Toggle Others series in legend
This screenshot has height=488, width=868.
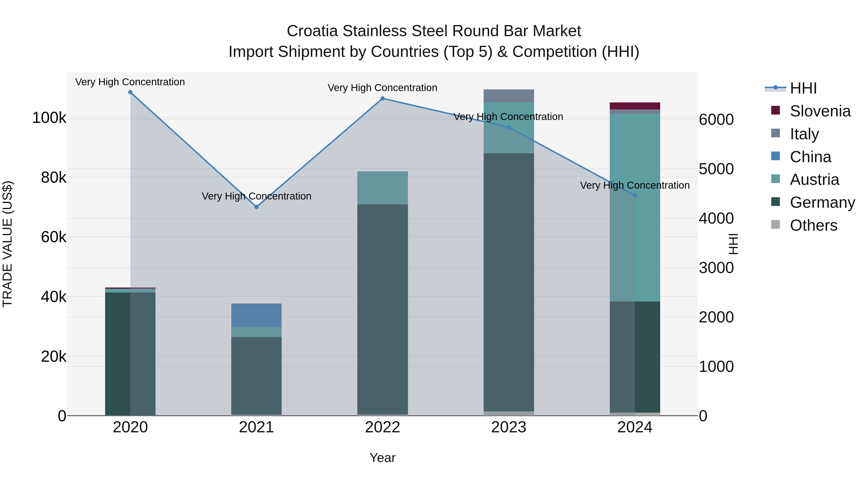tap(804, 225)
